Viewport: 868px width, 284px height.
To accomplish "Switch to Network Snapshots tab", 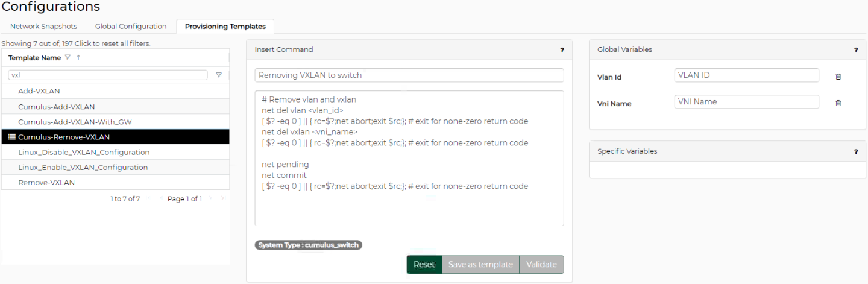I will pos(43,27).
